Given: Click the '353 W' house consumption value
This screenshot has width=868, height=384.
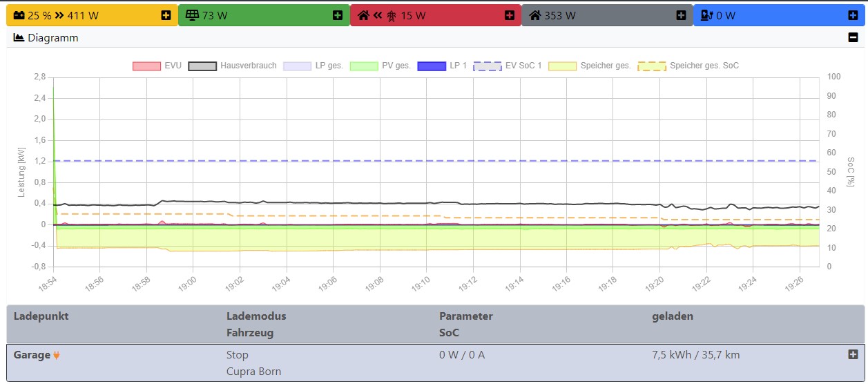Looking at the screenshot, I should click(x=560, y=15).
